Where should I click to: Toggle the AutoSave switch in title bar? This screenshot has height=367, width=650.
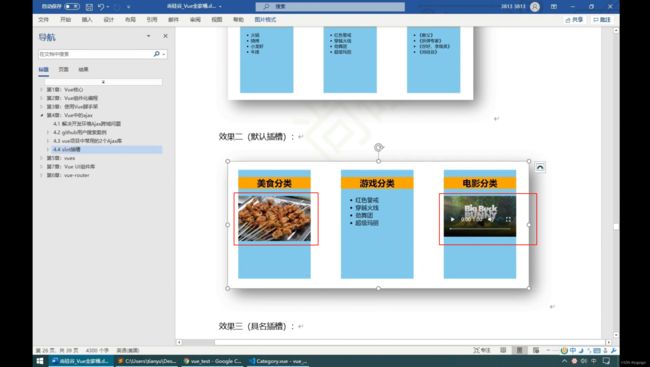(72, 7)
